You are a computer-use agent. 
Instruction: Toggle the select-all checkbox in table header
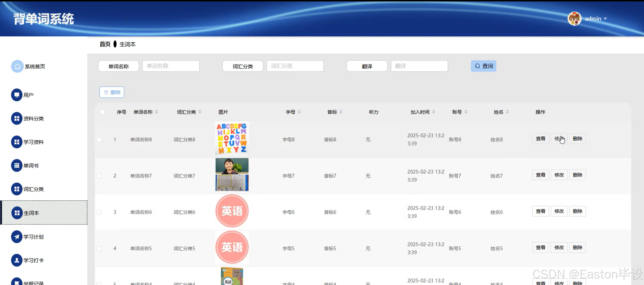pyautogui.click(x=102, y=112)
